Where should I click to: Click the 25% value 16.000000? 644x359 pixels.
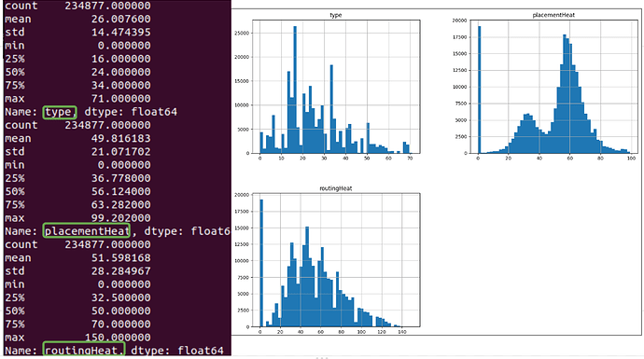pos(120,59)
